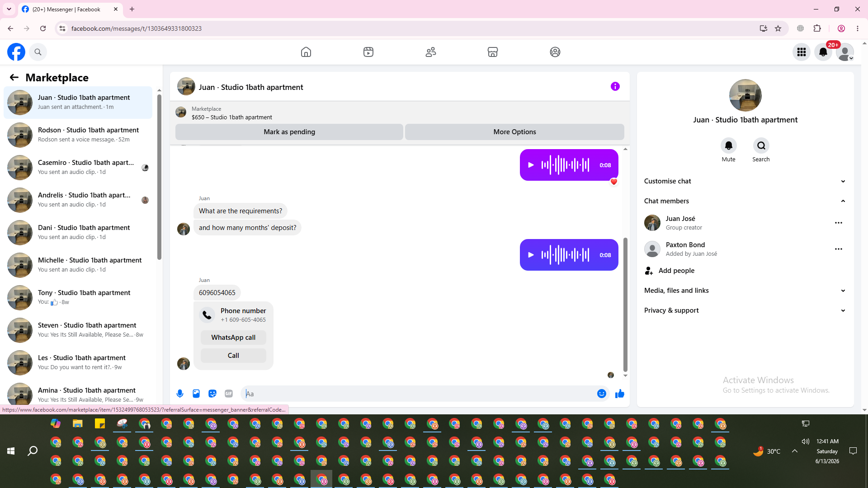The image size is (868, 488).
Task: Open the Windows Start menu
Action: [11, 451]
